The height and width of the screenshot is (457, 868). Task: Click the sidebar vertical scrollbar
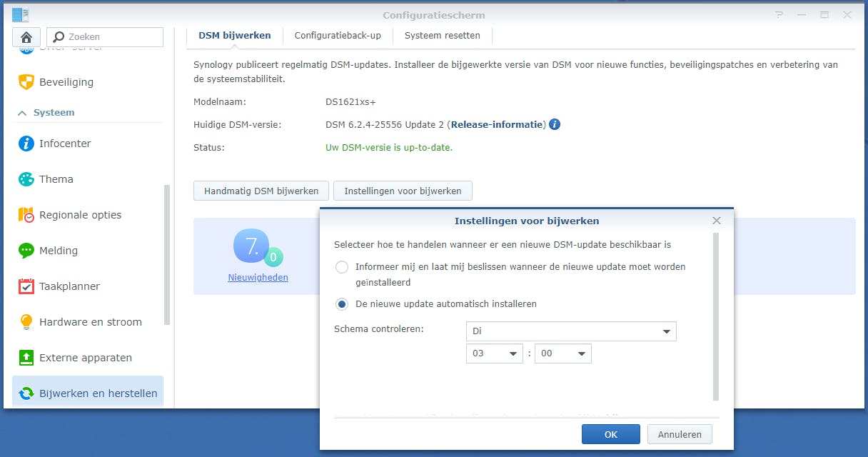(x=167, y=255)
